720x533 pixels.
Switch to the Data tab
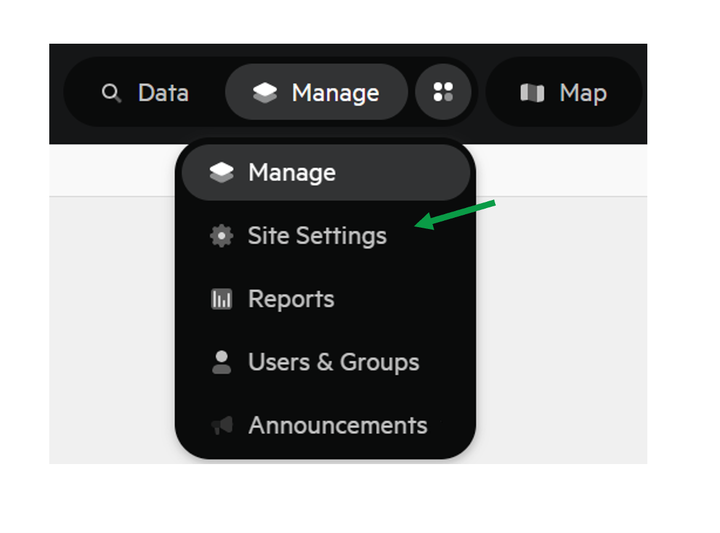point(145,93)
